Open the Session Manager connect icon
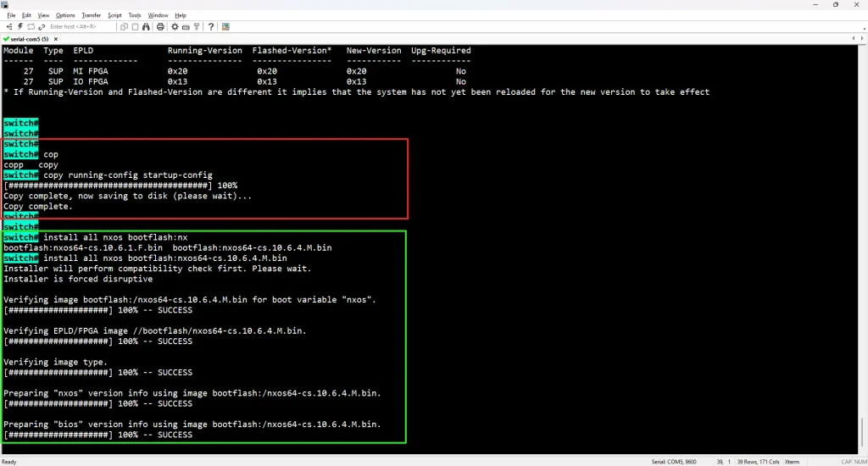 pos(8,26)
